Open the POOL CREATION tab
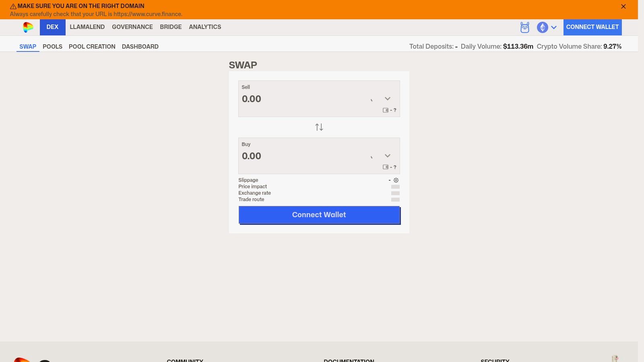Screen dimensions: 644x362 (92, 47)
